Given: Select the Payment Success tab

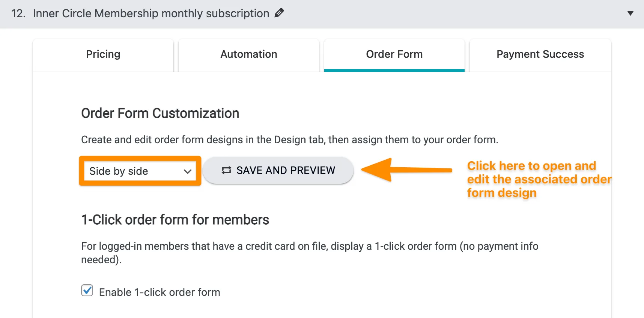Looking at the screenshot, I should coord(540,54).
